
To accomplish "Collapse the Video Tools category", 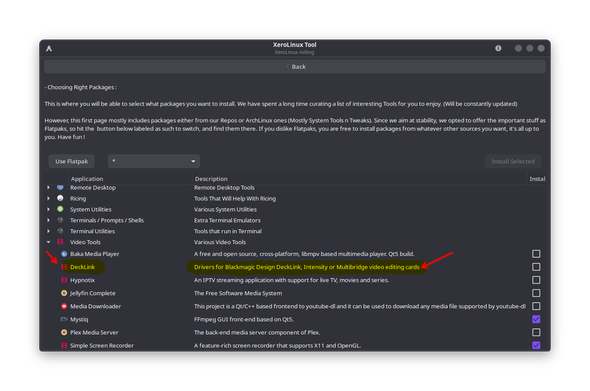I will click(49, 242).
